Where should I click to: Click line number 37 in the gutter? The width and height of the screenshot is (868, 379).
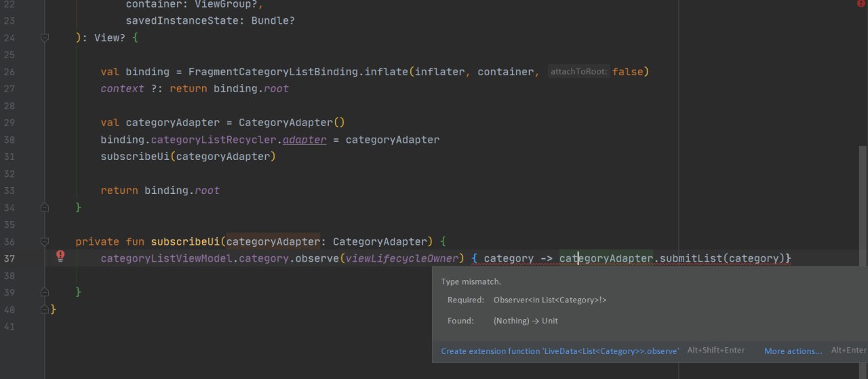click(9, 258)
